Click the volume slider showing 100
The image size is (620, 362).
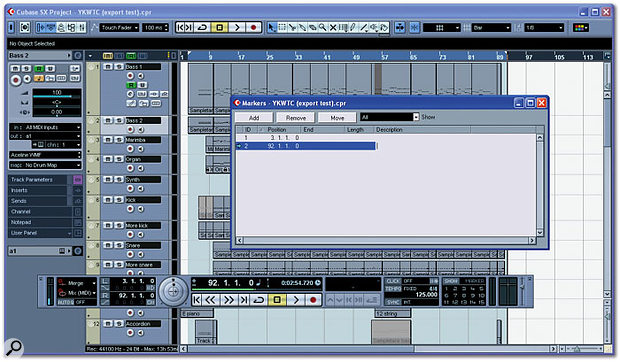pos(57,93)
